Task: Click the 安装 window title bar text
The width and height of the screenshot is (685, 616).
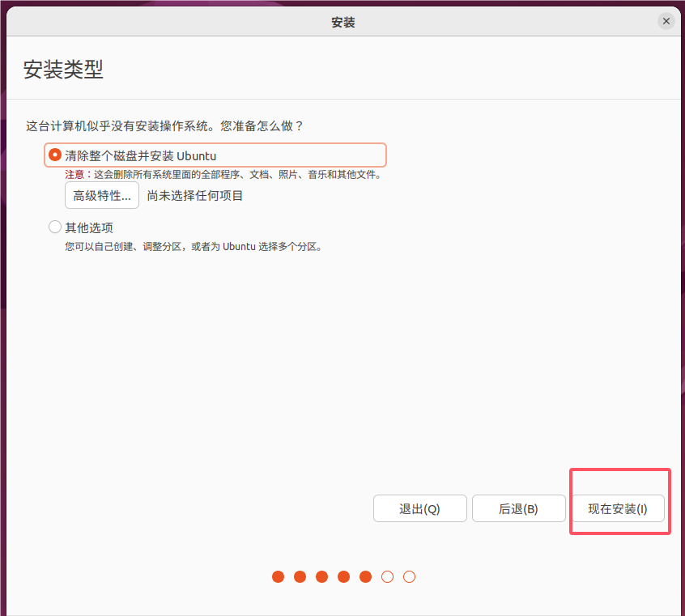Action: 343,23
